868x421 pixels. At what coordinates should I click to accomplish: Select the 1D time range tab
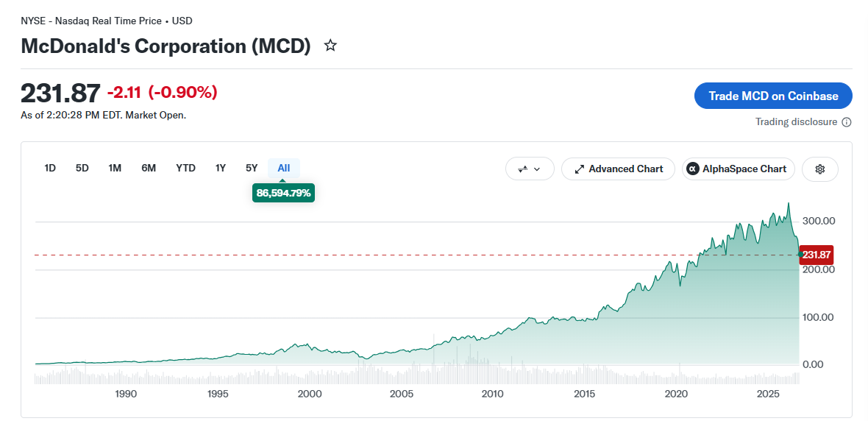[x=50, y=168]
